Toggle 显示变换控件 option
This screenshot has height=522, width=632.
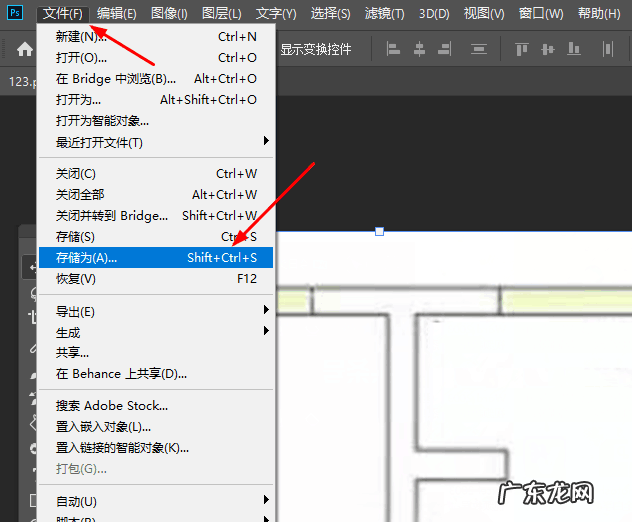(316, 50)
